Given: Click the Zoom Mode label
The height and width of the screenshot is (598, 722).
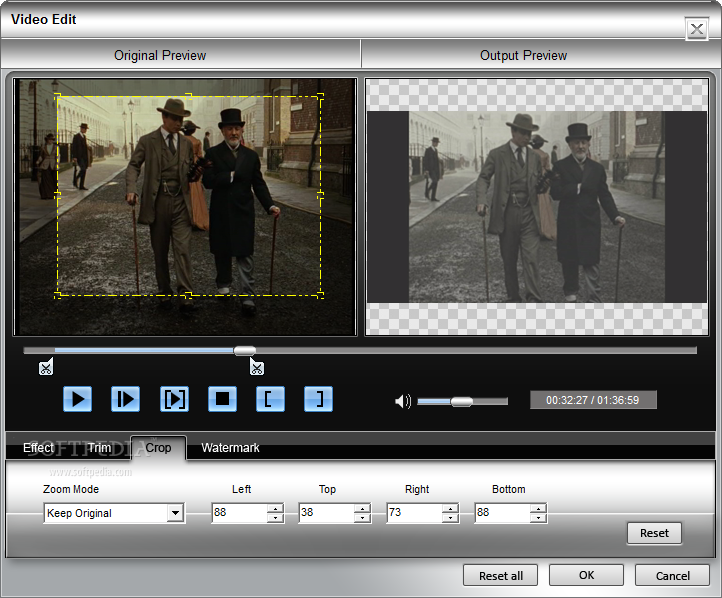Looking at the screenshot, I should (71, 489).
